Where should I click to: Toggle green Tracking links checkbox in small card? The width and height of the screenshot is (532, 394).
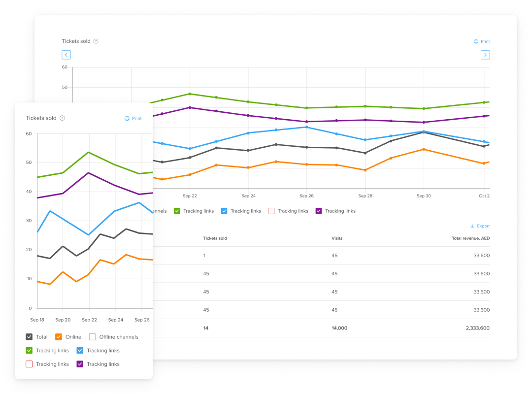pyautogui.click(x=29, y=351)
